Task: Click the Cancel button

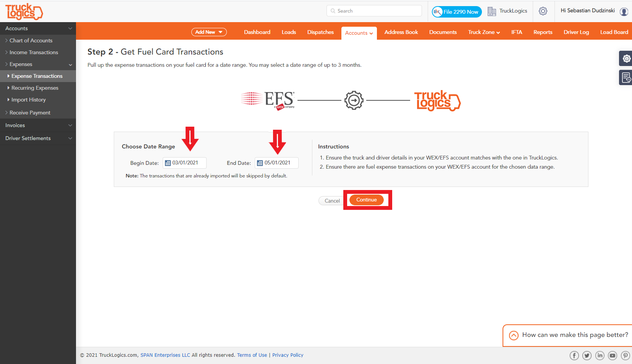Action: pyautogui.click(x=332, y=201)
